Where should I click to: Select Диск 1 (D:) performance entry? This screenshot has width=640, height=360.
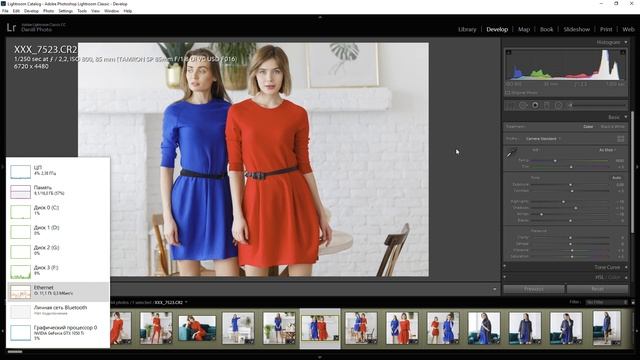tap(58, 231)
